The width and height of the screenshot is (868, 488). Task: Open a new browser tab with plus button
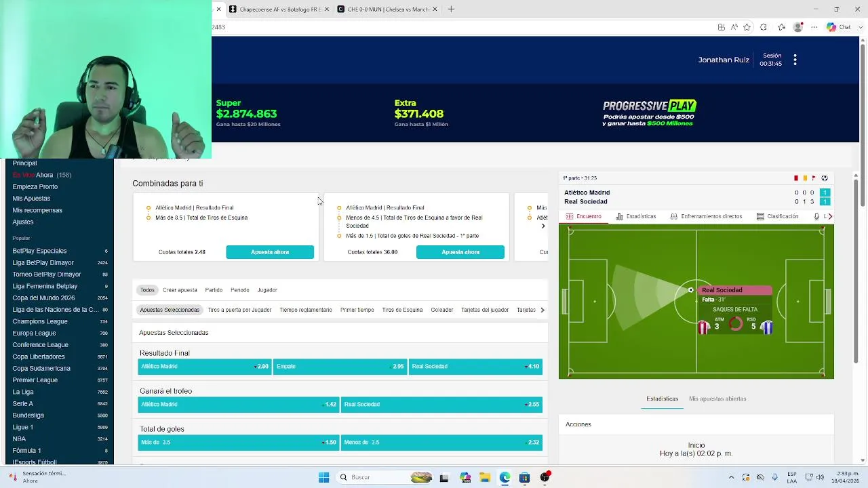coord(451,9)
